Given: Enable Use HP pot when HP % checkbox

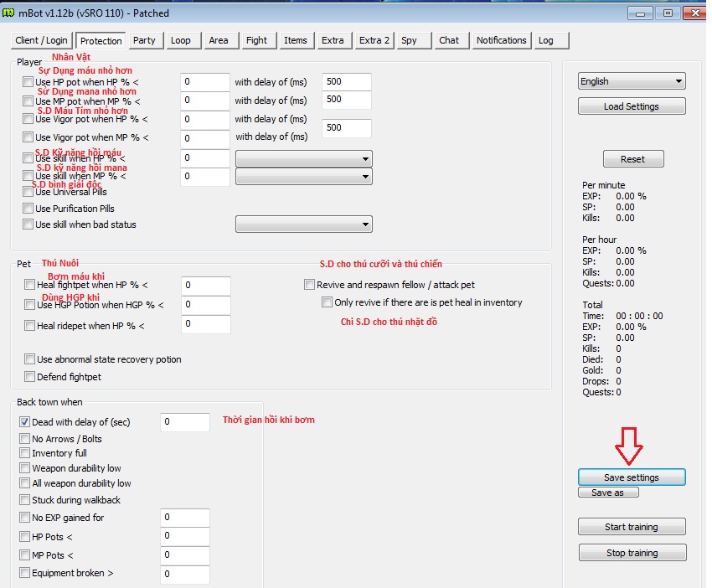Looking at the screenshot, I should coord(28,82).
